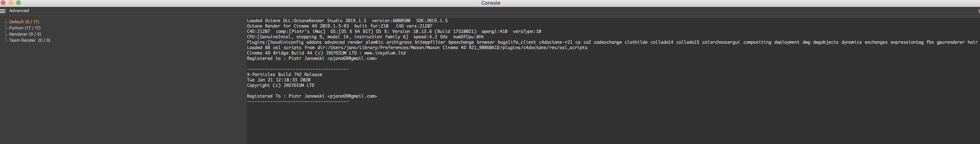This screenshot has height=144, width=980.
Task: Click the 'Loaded 88 osl scripts' line
Action: tap(417, 48)
